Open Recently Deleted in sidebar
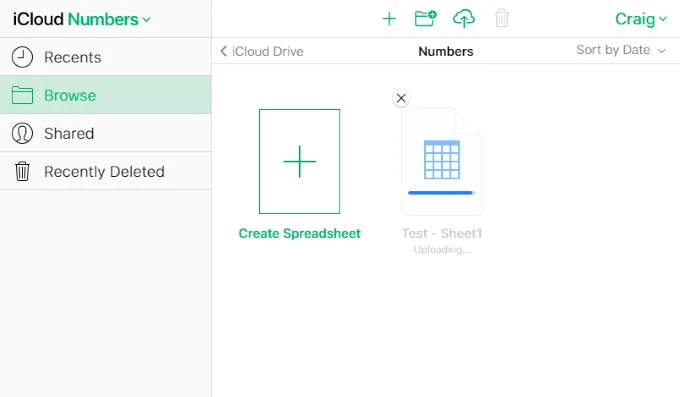This screenshot has height=397, width=680. coord(105,171)
